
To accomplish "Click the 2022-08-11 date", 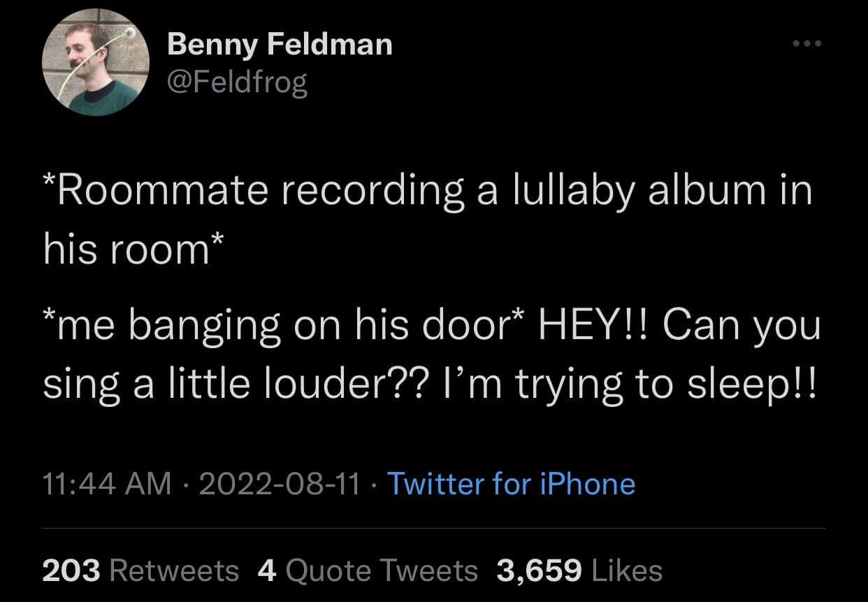I will (x=280, y=484).
